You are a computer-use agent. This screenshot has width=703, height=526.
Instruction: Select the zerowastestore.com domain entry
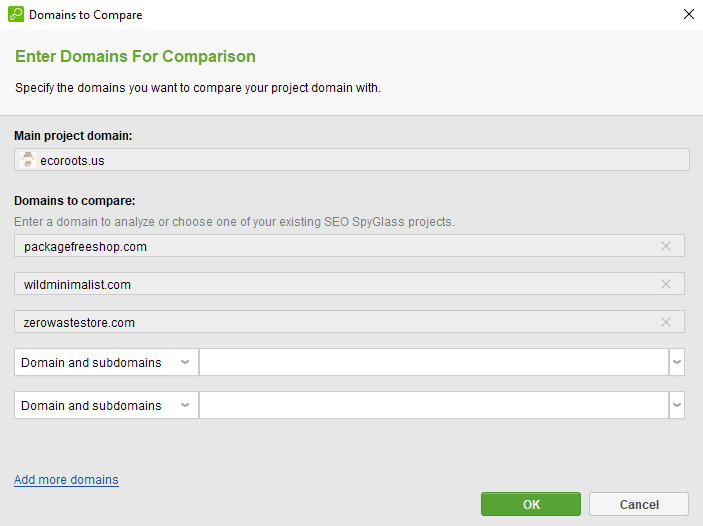click(x=80, y=323)
